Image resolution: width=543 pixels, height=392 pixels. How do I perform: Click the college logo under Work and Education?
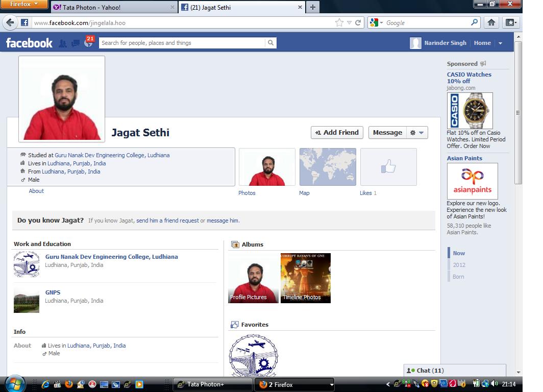27,264
